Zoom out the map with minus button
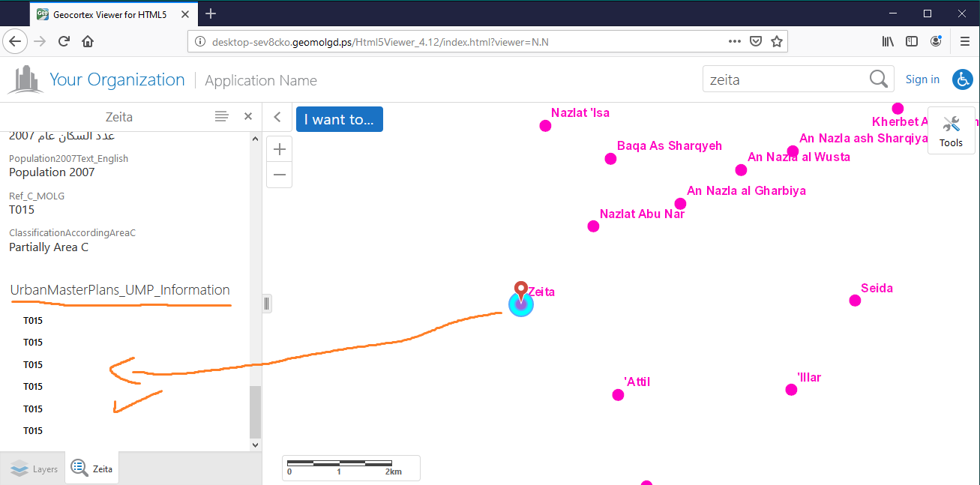Screen dimensions: 980x485 [280, 175]
